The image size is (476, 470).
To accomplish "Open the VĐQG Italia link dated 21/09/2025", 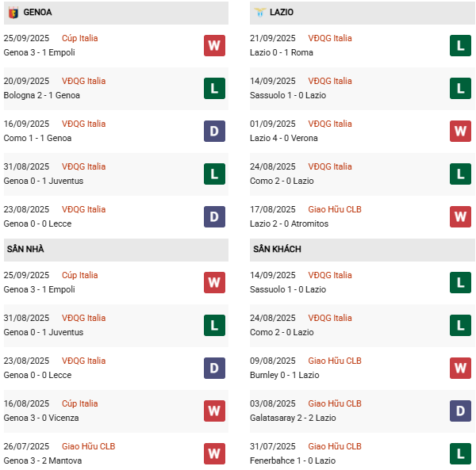I will [x=330, y=38].
